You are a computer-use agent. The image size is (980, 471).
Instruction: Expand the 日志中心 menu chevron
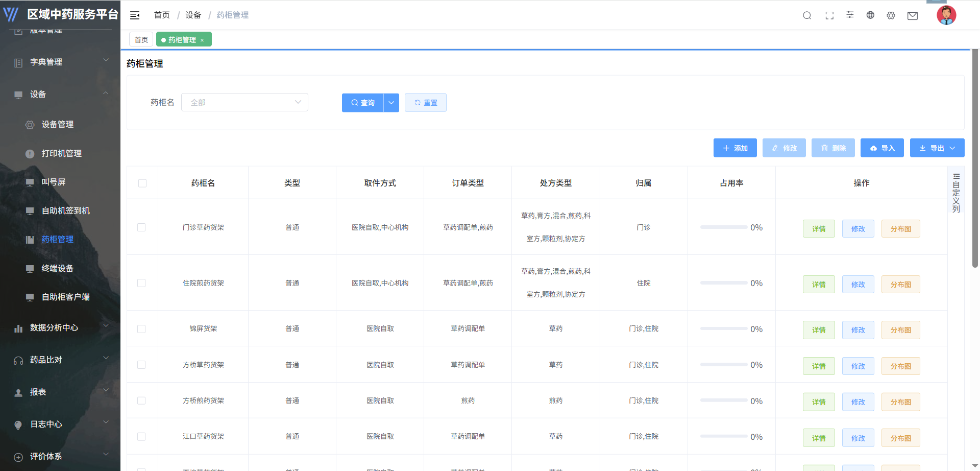pos(106,422)
